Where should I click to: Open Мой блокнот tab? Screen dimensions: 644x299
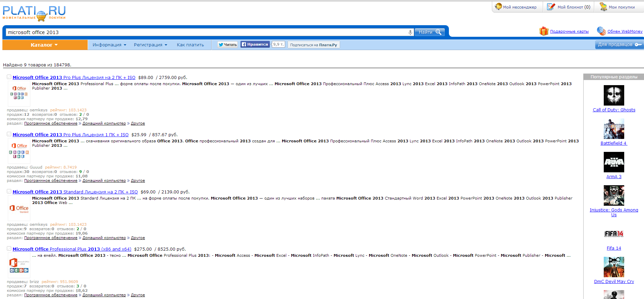569,7
